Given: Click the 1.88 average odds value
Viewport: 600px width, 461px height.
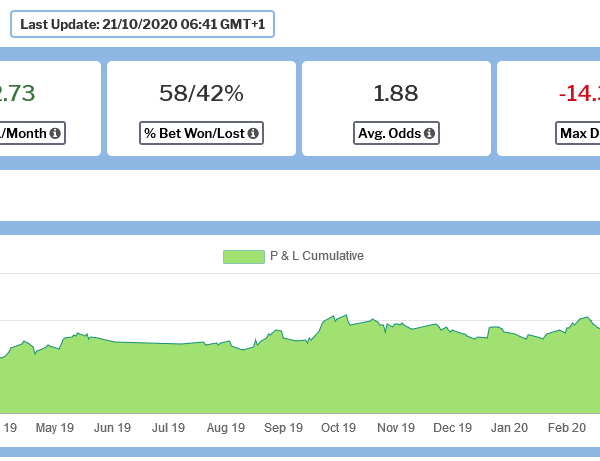Looking at the screenshot, I should 396,93.
